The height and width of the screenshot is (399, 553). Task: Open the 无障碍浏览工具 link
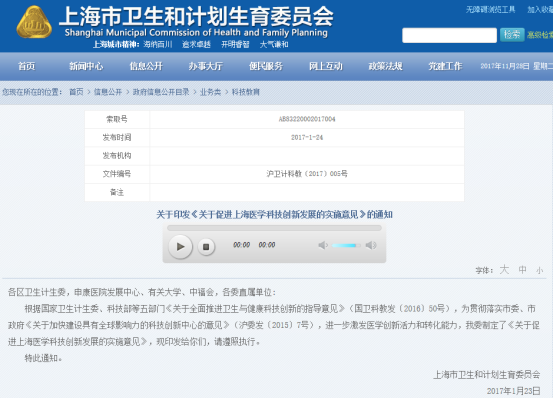[491, 10]
